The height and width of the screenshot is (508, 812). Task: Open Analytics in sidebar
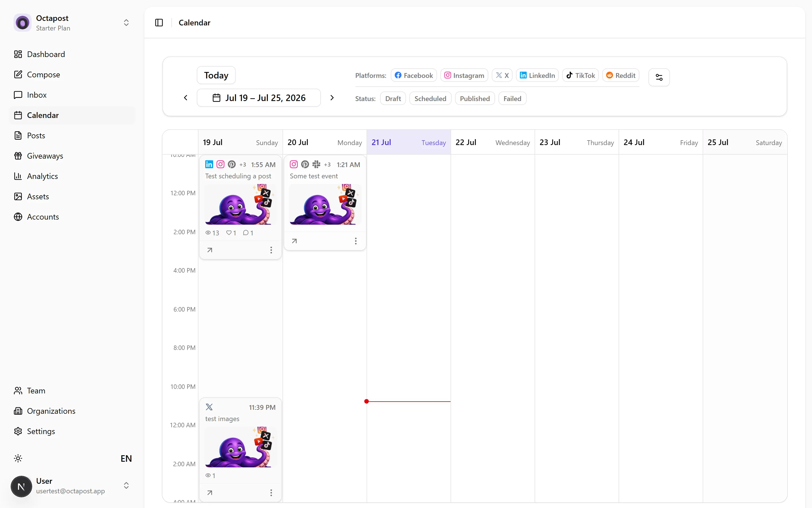pos(72,176)
